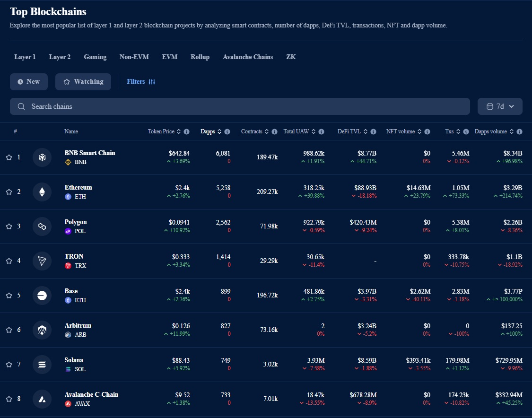Screen dimensions: 532x418
Task: Sort by NFT volume column arrows
Action: pyautogui.click(x=420, y=131)
